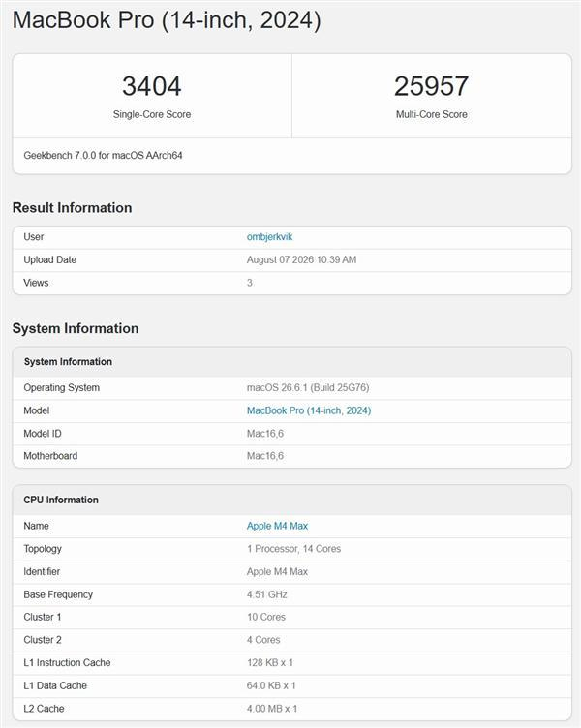Click the Topology value 1 Processor, 14 Cores

(293, 549)
